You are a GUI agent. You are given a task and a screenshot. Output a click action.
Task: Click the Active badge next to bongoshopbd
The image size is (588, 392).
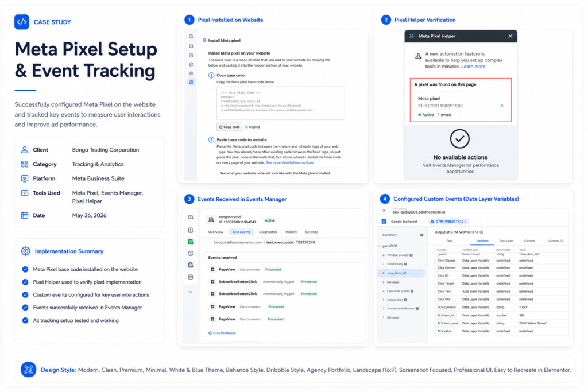point(270,220)
